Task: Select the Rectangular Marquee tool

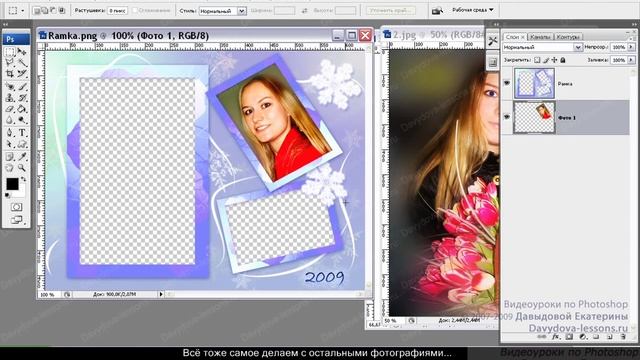Action: [x=10, y=52]
